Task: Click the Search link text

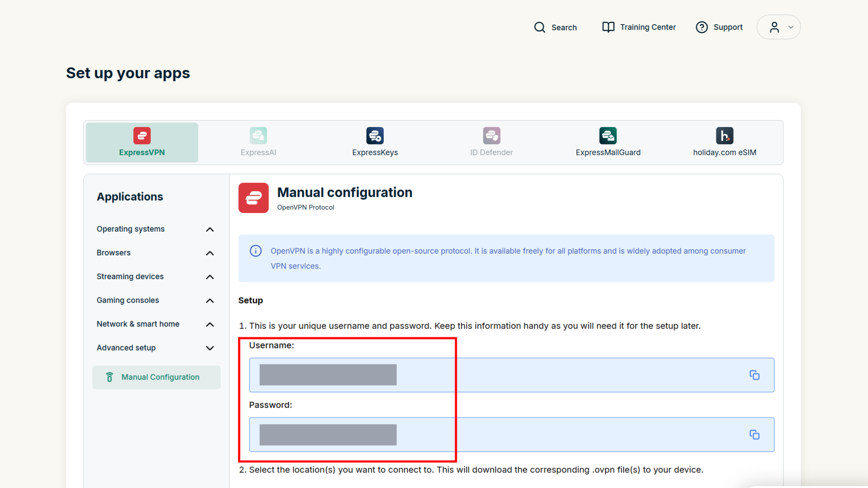Action: [564, 27]
